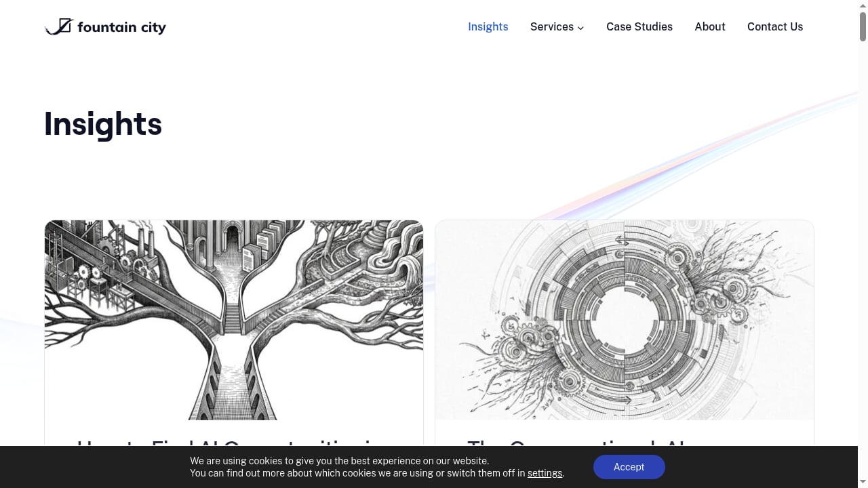868x488 pixels.
Task: Open the circular gears illustration article
Action: [x=625, y=320]
